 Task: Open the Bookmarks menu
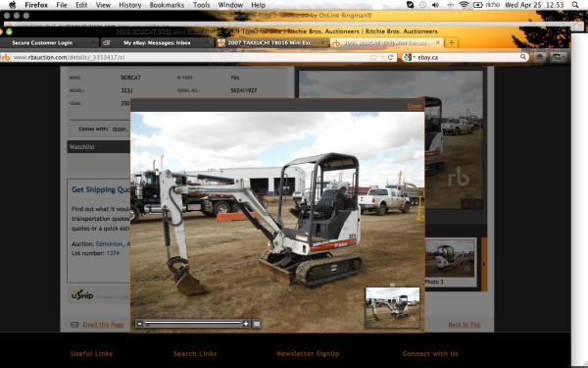click(x=167, y=5)
